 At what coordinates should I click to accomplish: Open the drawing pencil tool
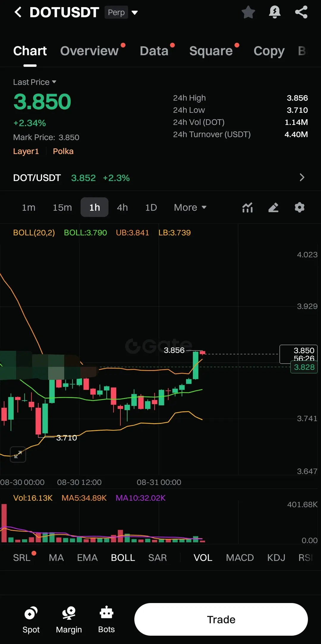click(x=273, y=207)
